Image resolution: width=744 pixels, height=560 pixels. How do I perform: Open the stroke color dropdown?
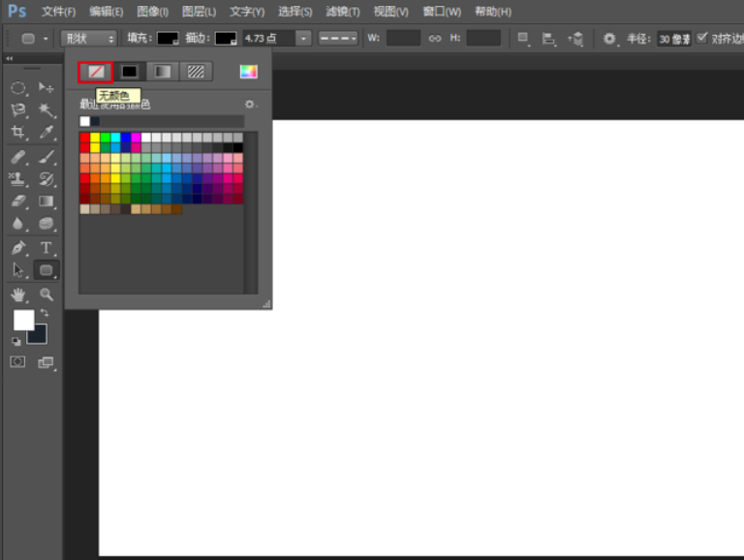coord(226,39)
